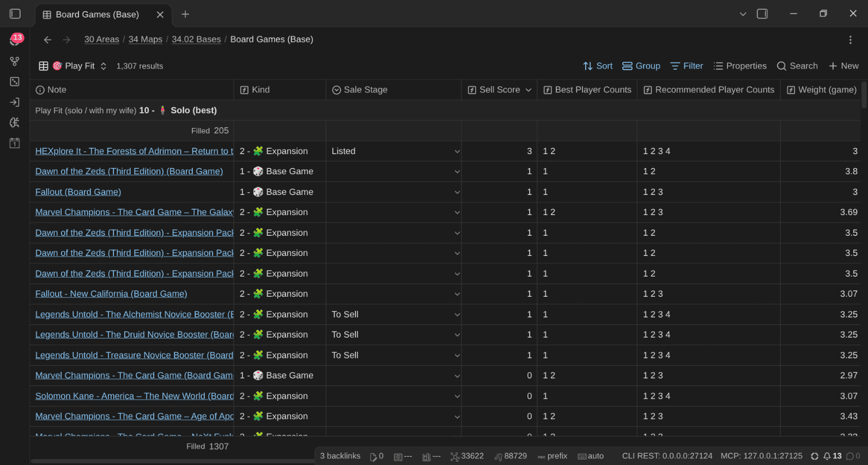Click the Search button in the toolbar
This screenshot has width=868, height=465.
[x=797, y=66]
